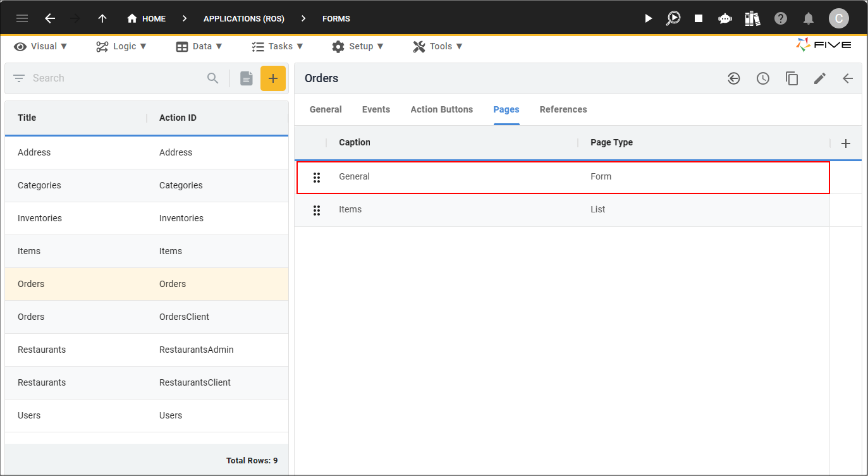Open the hamburger menu icon
This screenshot has width=868, height=476.
coord(22,18)
